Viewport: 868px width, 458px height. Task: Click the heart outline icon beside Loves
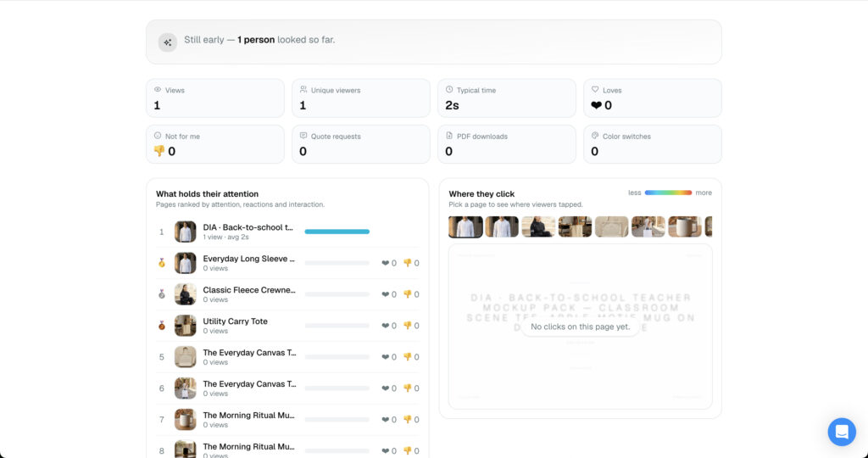[595, 90]
